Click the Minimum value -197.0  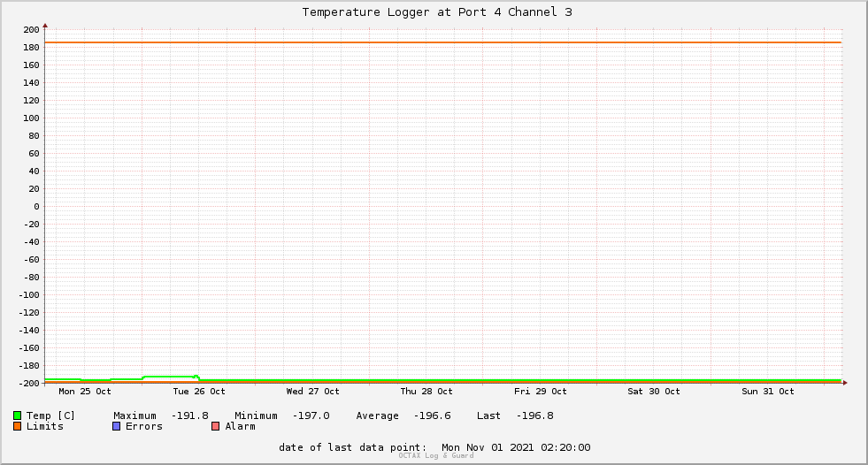point(311,415)
